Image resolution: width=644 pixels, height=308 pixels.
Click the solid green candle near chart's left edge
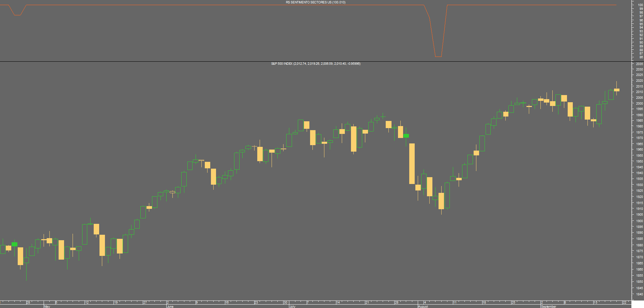14,244
